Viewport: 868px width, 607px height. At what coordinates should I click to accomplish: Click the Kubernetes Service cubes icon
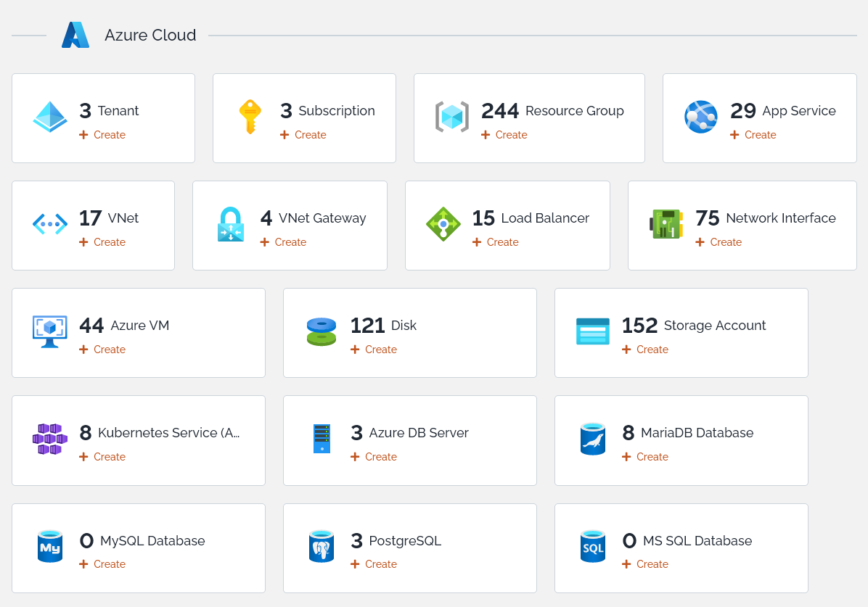tap(50, 439)
